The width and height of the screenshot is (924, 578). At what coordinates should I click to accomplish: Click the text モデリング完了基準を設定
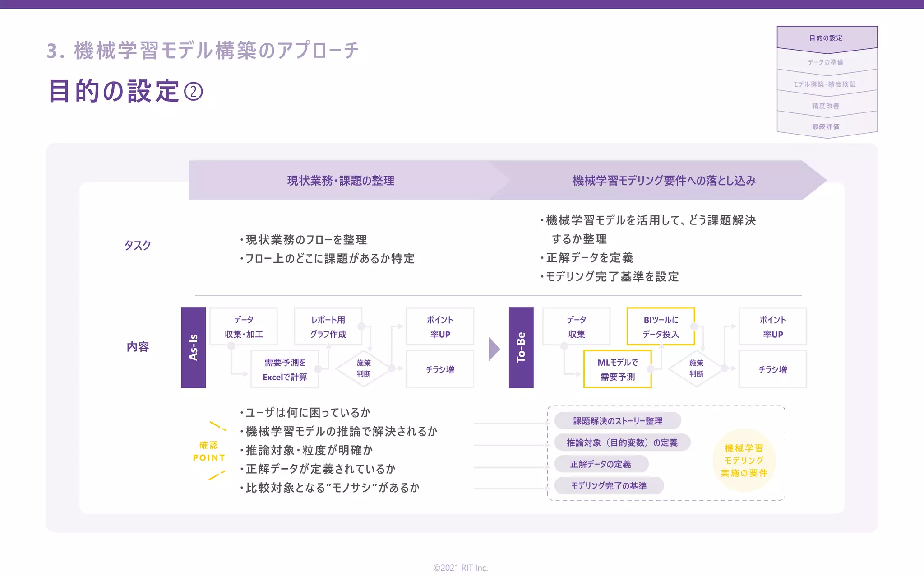[x=613, y=277]
